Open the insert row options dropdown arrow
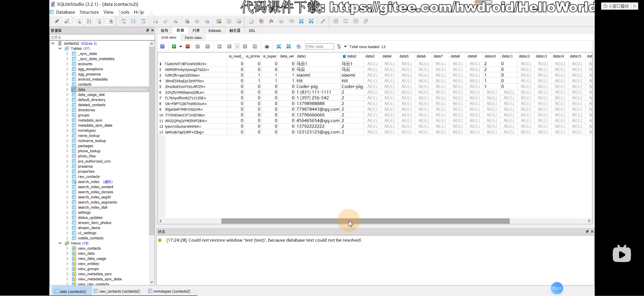This screenshot has width=644, height=296. click(x=180, y=46)
